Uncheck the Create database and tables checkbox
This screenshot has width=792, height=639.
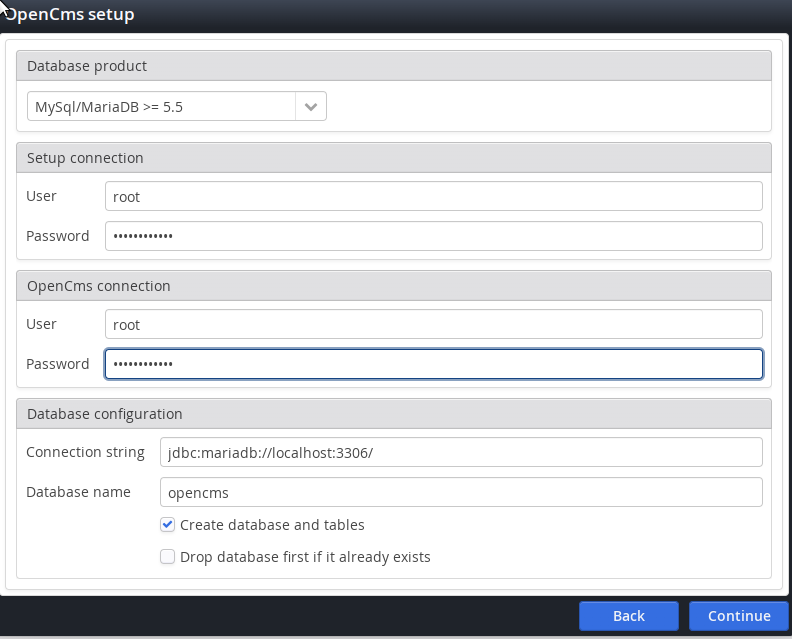[168, 525]
